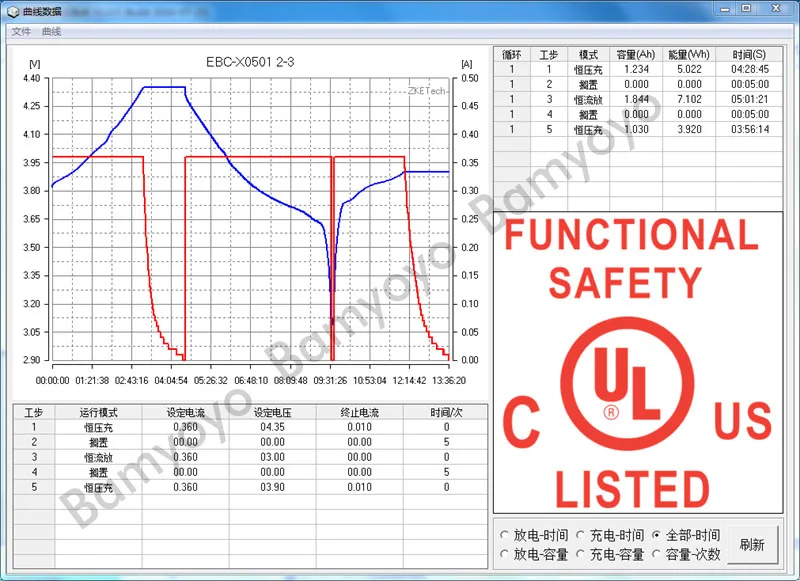The image size is (800, 581).
Task: Click the 运行模式 column header
Action: point(98,413)
